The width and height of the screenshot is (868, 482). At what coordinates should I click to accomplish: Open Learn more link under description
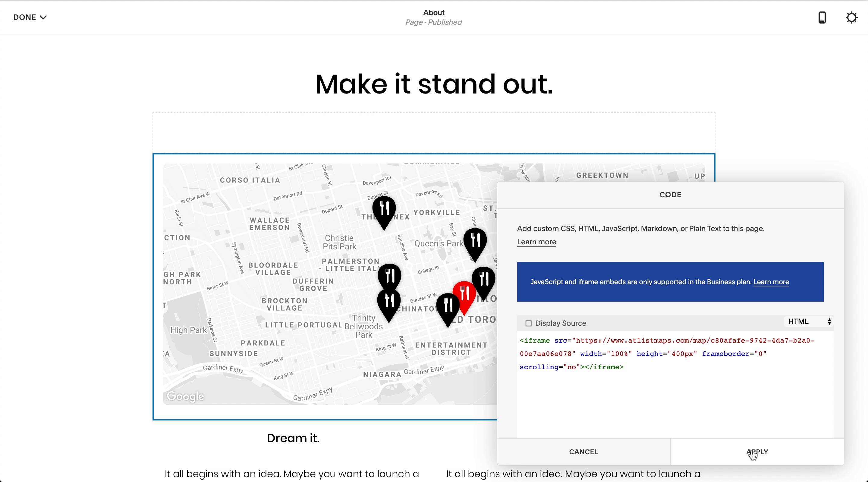click(x=536, y=242)
